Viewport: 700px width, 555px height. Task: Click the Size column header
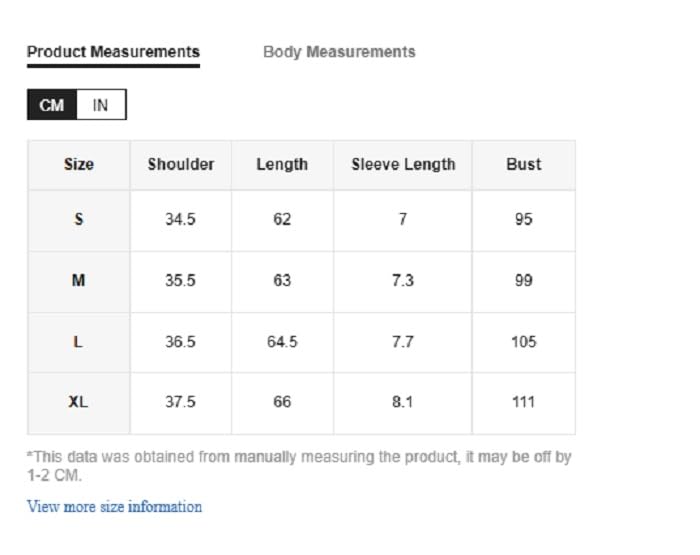(x=79, y=165)
